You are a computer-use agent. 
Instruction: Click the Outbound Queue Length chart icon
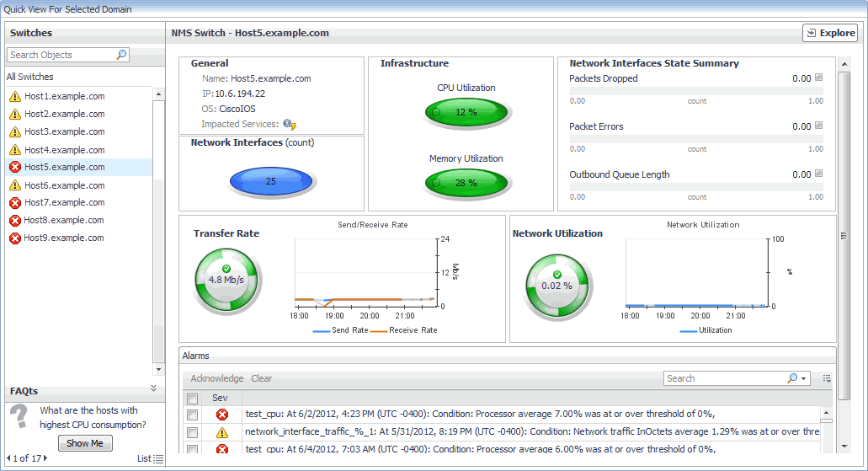tap(818, 174)
